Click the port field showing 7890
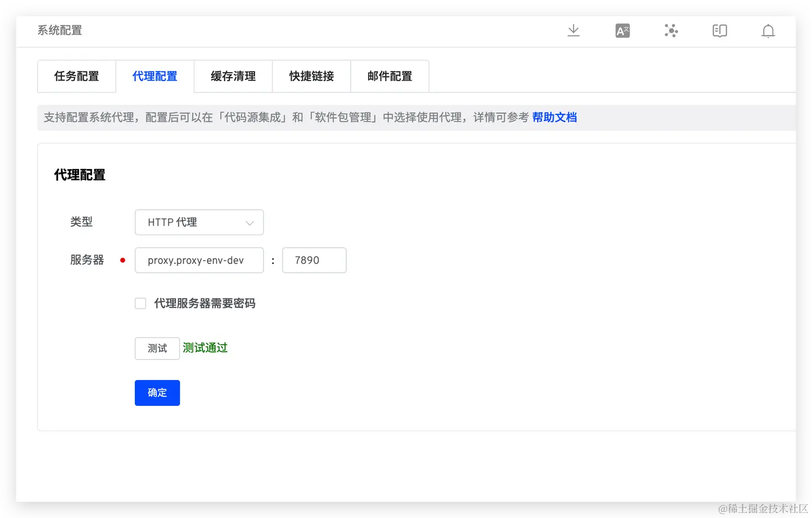This screenshot has width=812, height=518. click(314, 260)
